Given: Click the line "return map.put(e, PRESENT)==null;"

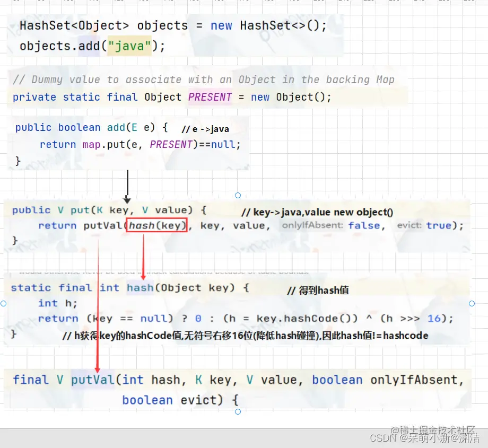Looking at the screenshot, I should 140,144.
